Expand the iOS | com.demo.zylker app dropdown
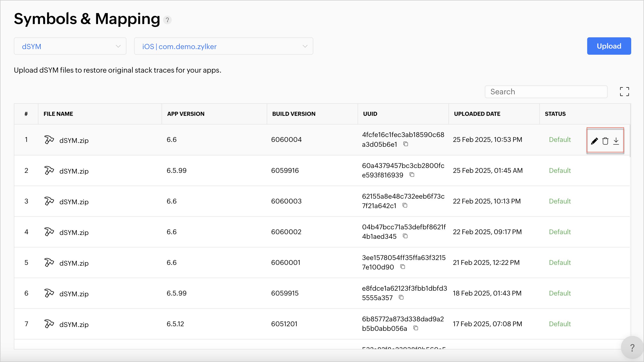 pyautogui.click(x=223, y=46)
